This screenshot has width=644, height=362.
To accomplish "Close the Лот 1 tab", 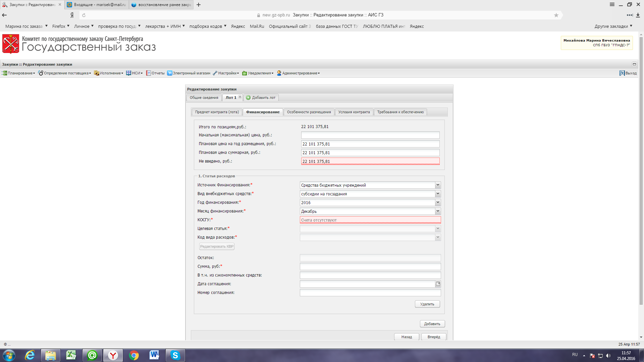I will 240,97.
